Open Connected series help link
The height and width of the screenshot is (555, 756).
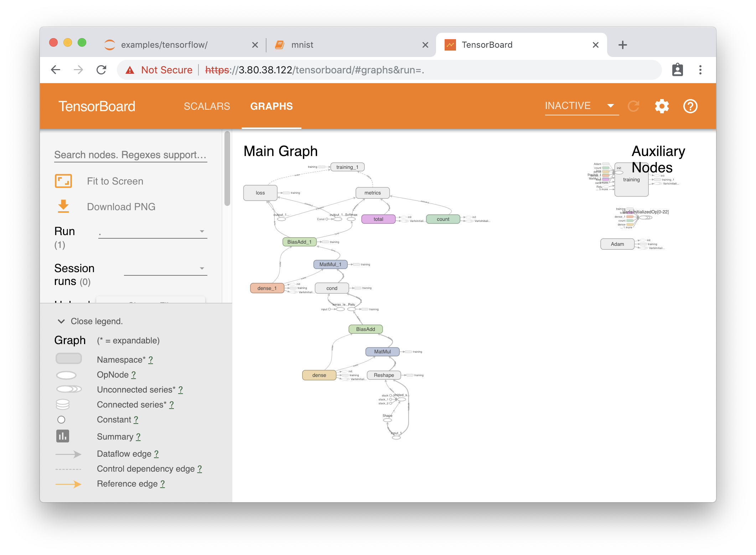[171, 405]
